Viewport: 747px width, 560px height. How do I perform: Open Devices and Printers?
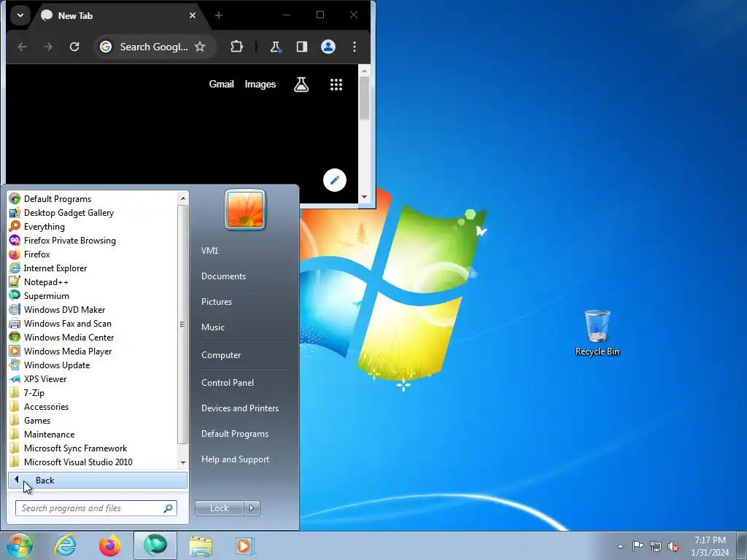click(244, 408)
